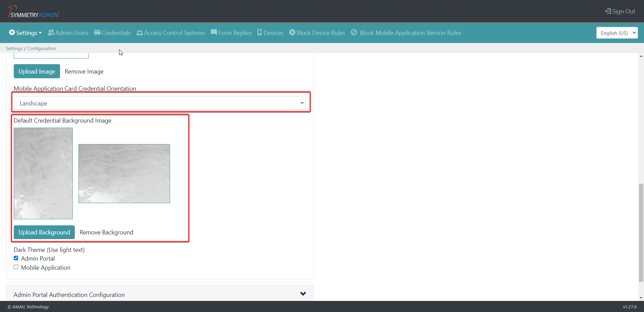Click the Admin Portal Authentication chevron icon
644x312 pixels.
point(303,294)
